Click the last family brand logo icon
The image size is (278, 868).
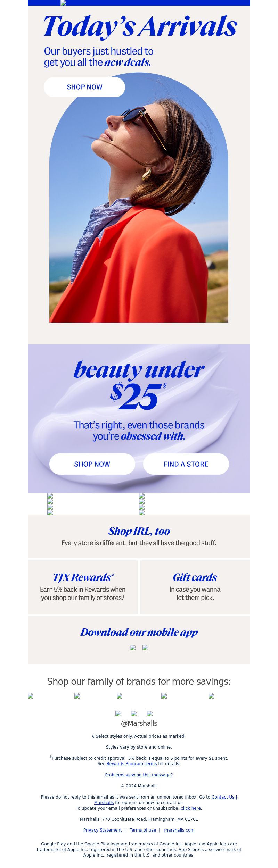(x=211, y=696)
